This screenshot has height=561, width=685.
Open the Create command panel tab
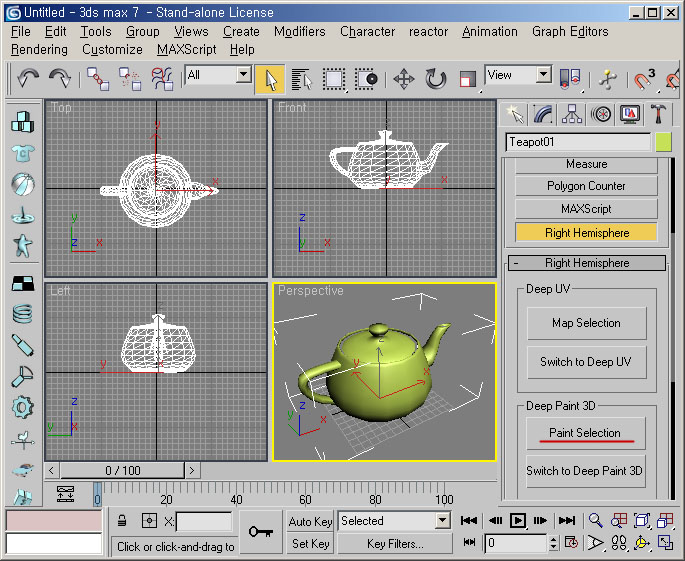515,114
